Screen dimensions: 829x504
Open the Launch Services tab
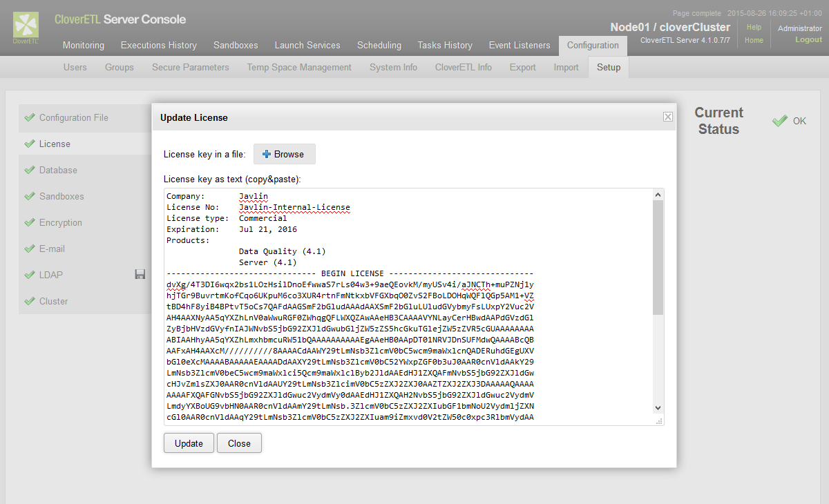click(307, 46)
